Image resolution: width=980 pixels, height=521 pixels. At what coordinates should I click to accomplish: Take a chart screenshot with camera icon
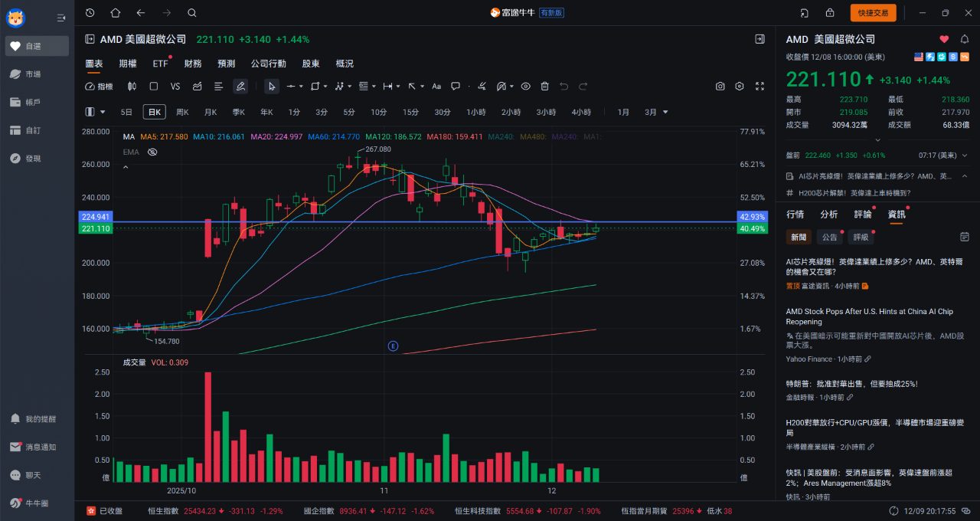click(720, 87)
